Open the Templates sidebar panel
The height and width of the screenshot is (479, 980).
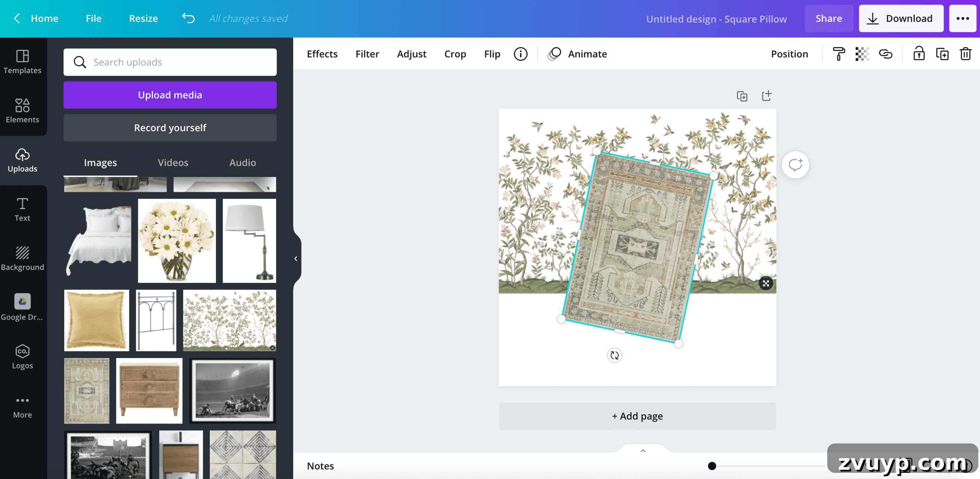pos(23,62)
